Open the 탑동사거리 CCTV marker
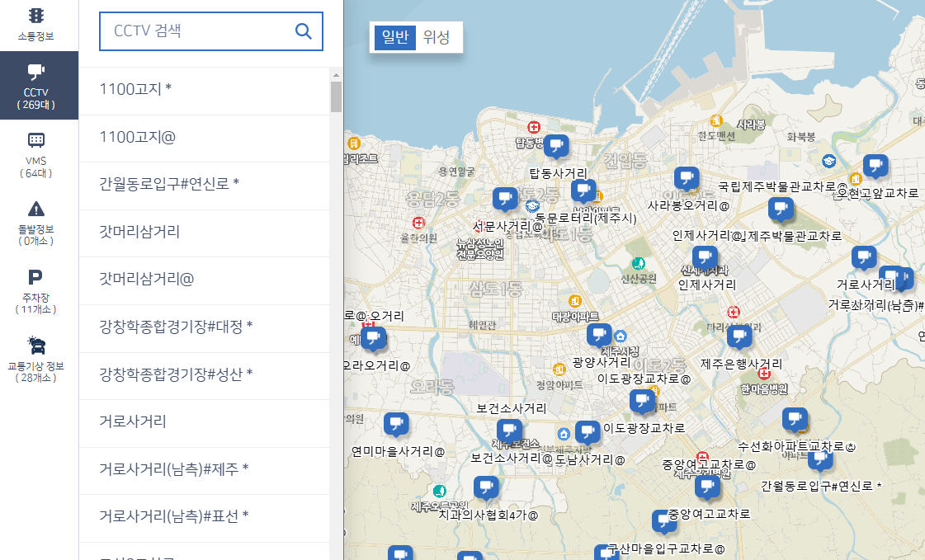The width and height of the screenshot is (925, 560). [555, 146]
